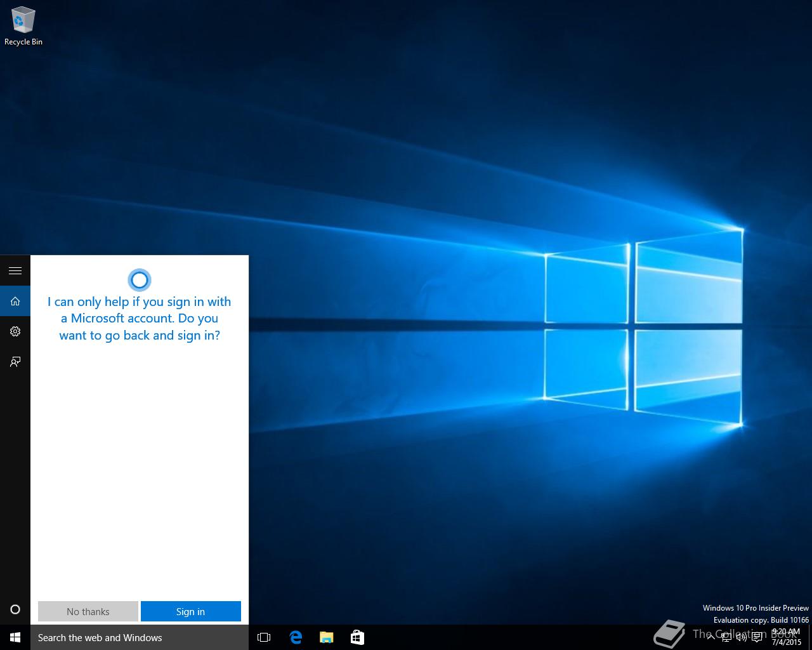Decline with No thanks button

(x=88, y=611)
